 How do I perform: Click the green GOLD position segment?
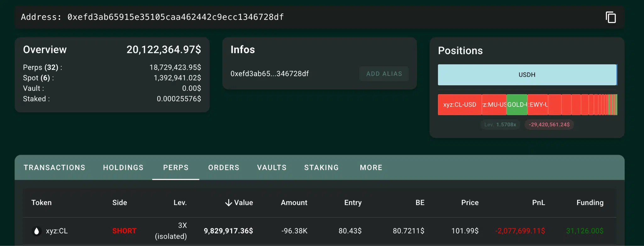click(517, 105)
